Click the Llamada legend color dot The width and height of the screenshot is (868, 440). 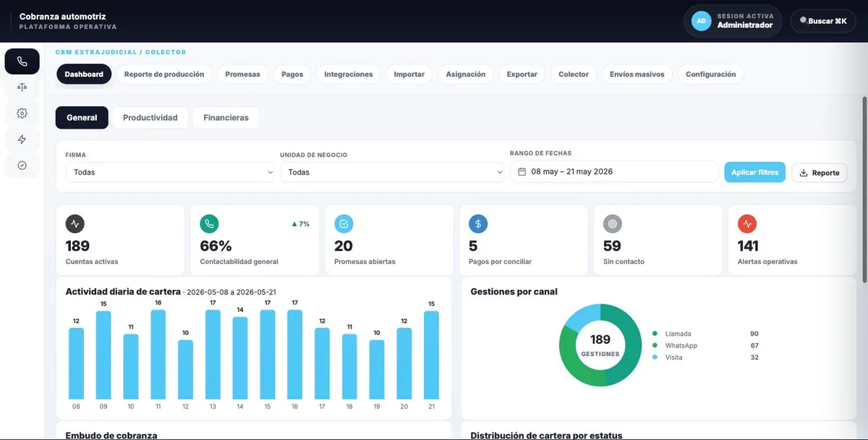point(655,334)
